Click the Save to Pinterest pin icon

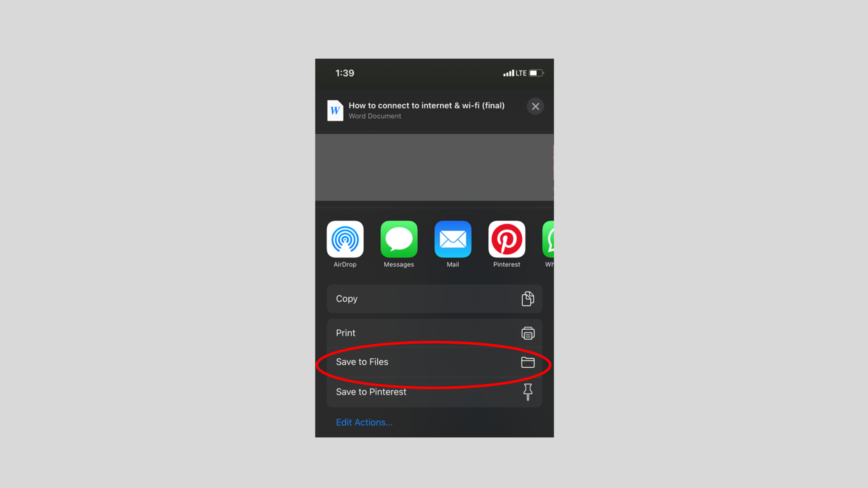(528, 391)
